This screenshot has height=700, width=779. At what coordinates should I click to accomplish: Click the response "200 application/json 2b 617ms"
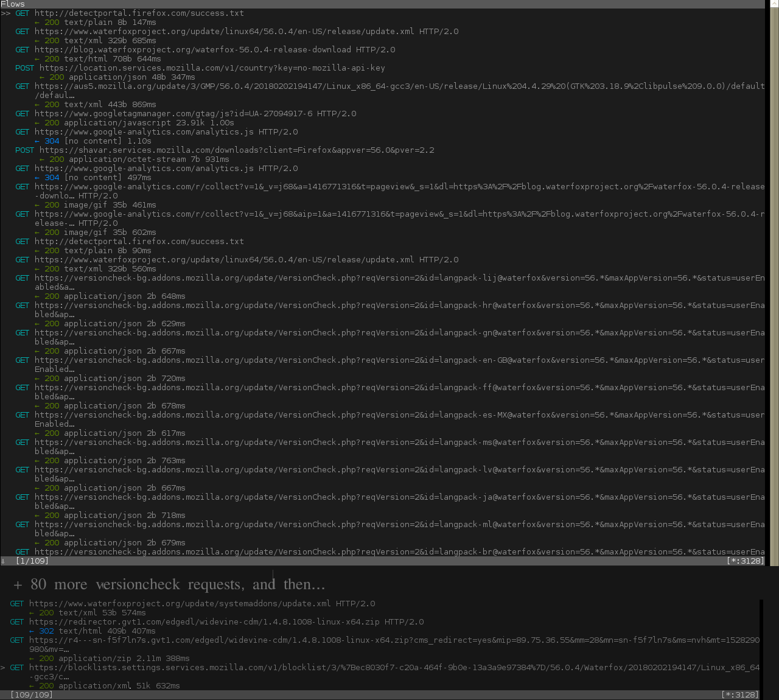110,433
